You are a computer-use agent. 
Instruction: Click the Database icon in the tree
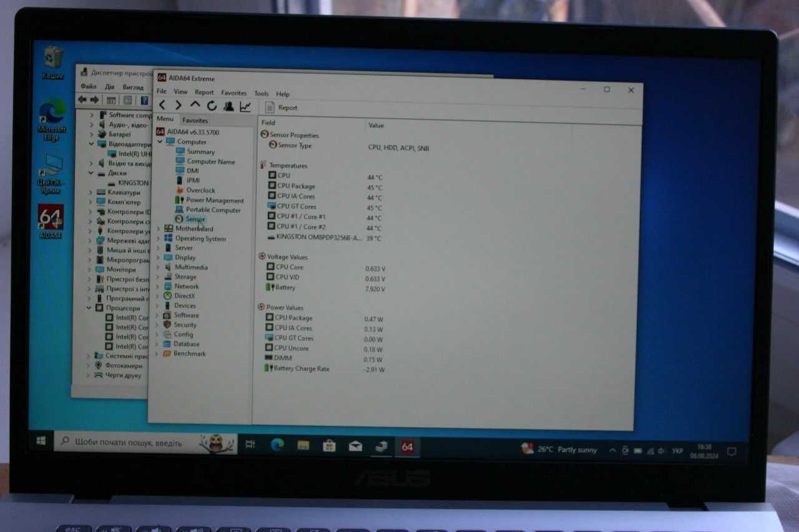167,344
